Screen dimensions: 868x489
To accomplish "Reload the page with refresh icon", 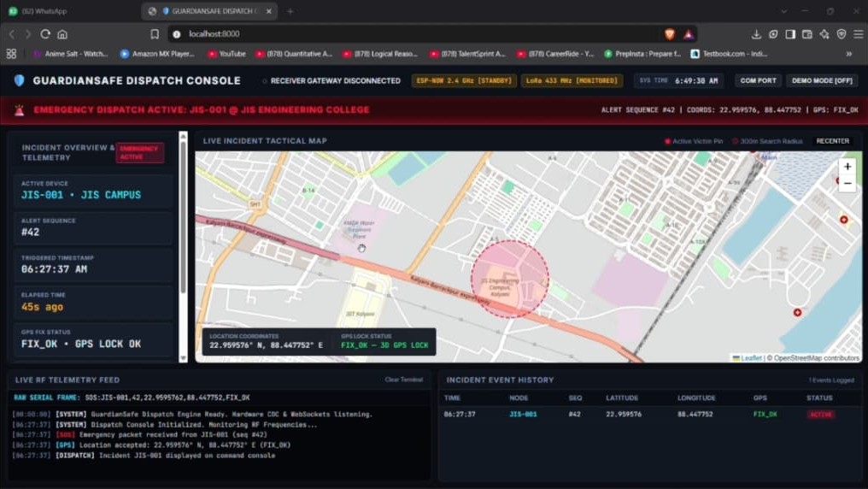I will (45, 34).
